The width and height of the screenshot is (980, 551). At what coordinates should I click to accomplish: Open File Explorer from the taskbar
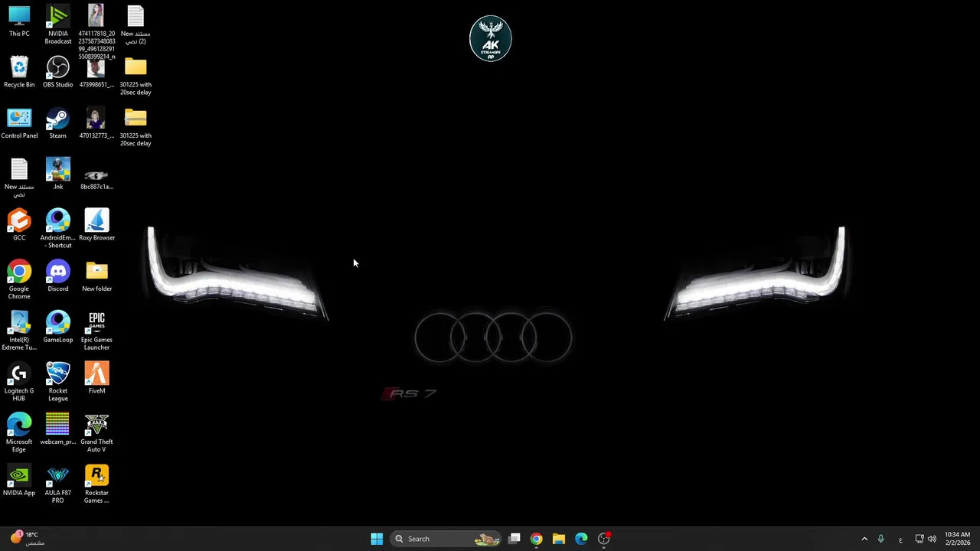(559, 539)
